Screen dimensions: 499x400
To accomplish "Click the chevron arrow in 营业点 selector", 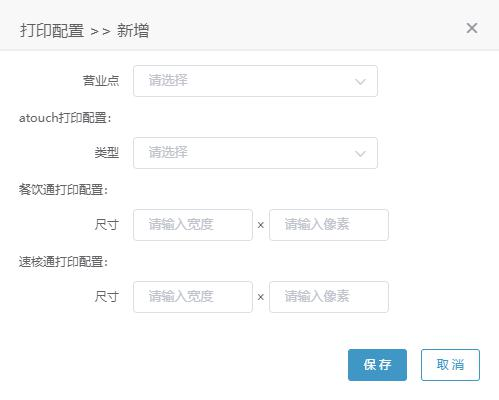I will (360, 82).
